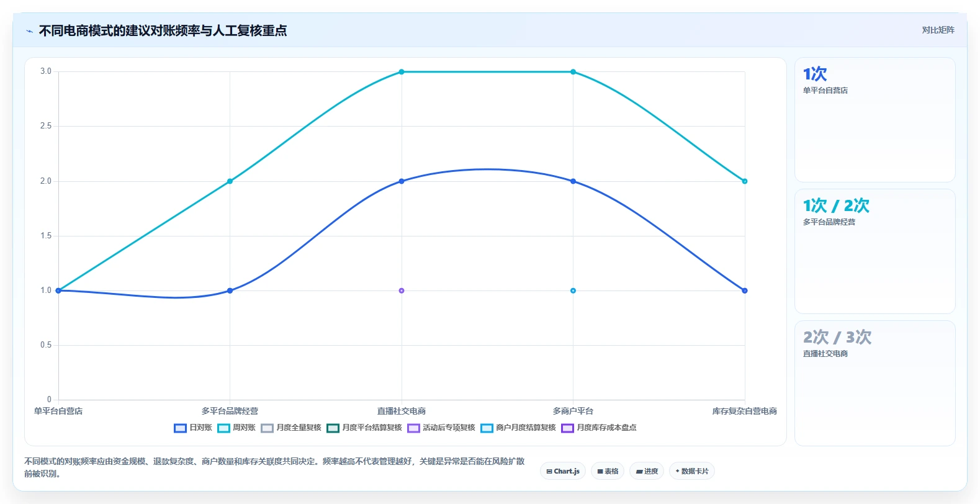
Task: Click the 商户月度结算复核 point under 多商户平台
Action: point(573,290)
